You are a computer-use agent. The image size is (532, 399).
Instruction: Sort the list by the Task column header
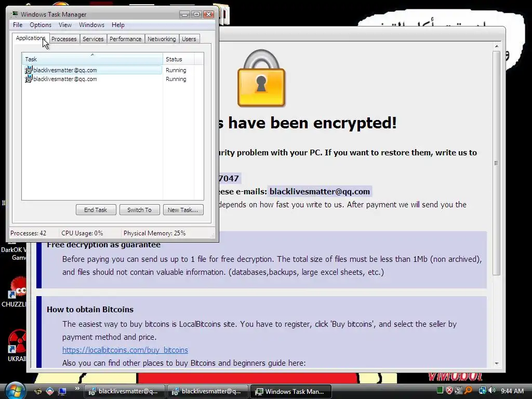click(x=92, y=59)
